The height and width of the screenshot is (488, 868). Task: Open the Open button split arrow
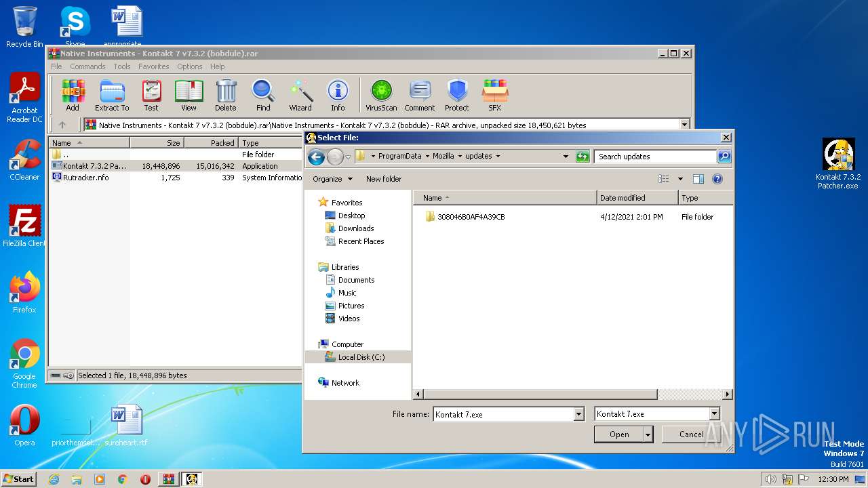tap(648, 434)
